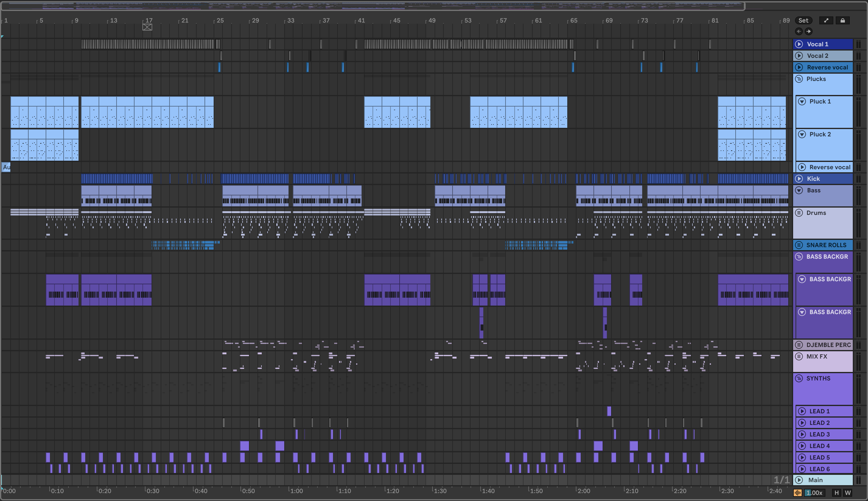Unfold the Main track
This screenshot has height=501, width=868.
pyautogui.click(x=799, y=480)
